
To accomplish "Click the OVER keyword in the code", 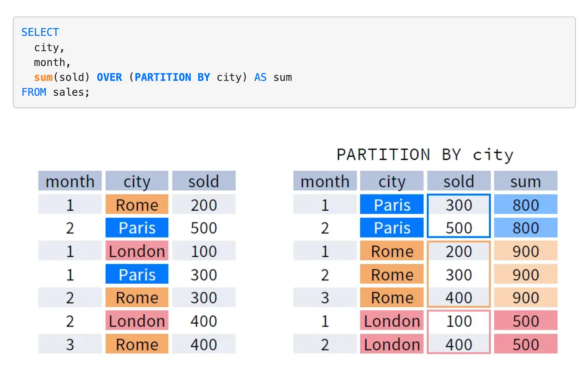I will (109, 77).
